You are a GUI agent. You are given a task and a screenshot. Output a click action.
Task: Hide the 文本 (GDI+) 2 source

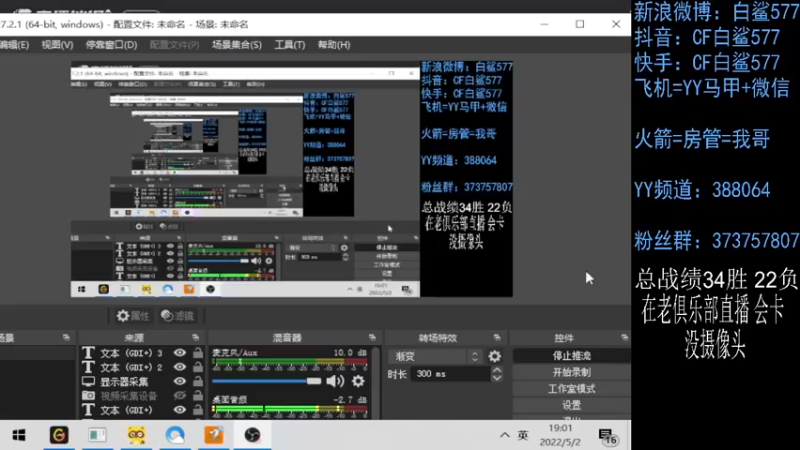[180, 367]
